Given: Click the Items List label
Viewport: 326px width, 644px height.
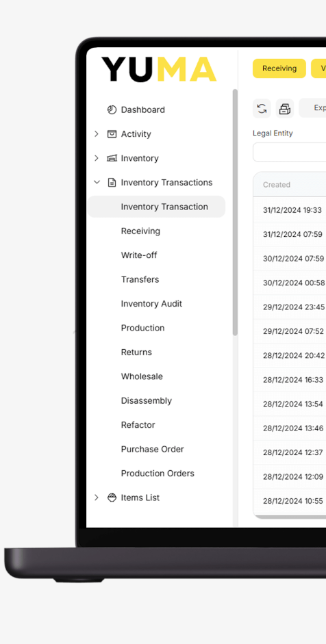Looking at the screenshot, I should coord(140,498).
